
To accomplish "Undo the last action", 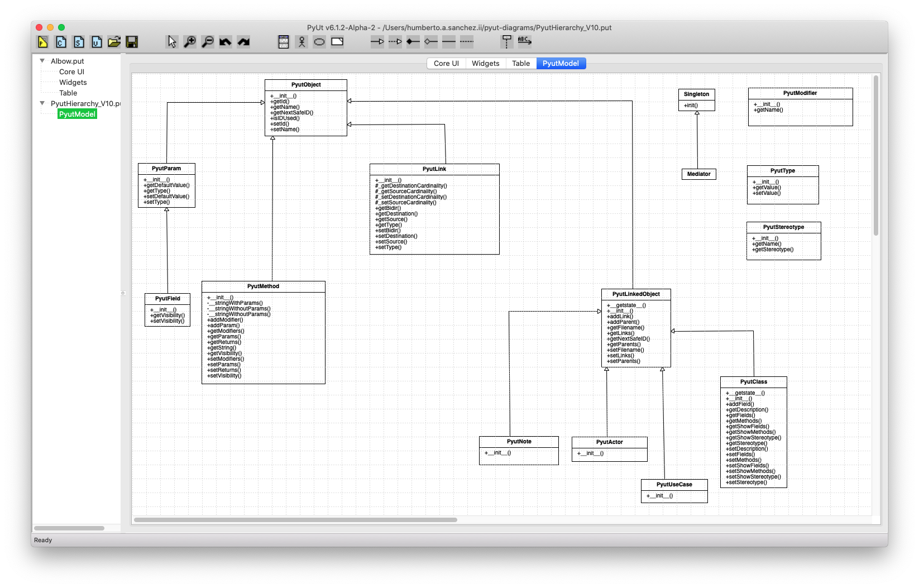I will pos(226,42).
